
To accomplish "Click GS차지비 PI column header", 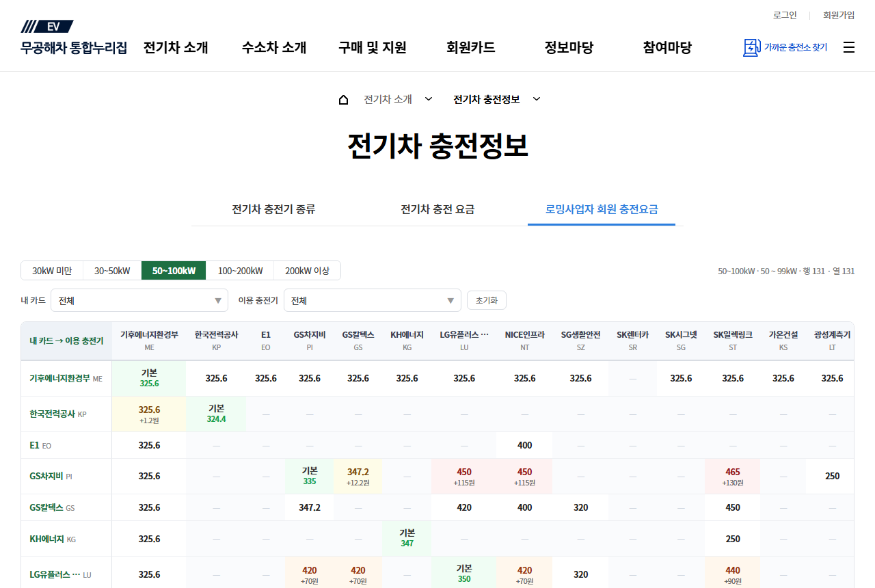I will [310, 340].
